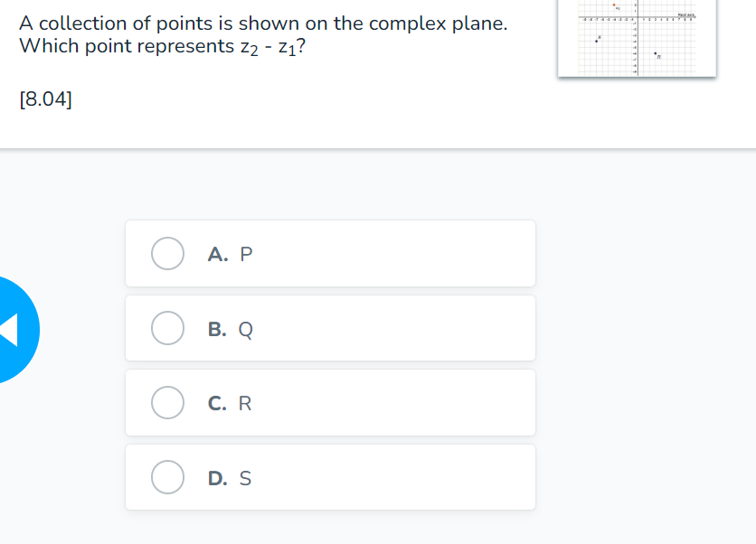Click the orange point near the imaginary axis
The image size is (756, 544).
[x=614, y=5]
